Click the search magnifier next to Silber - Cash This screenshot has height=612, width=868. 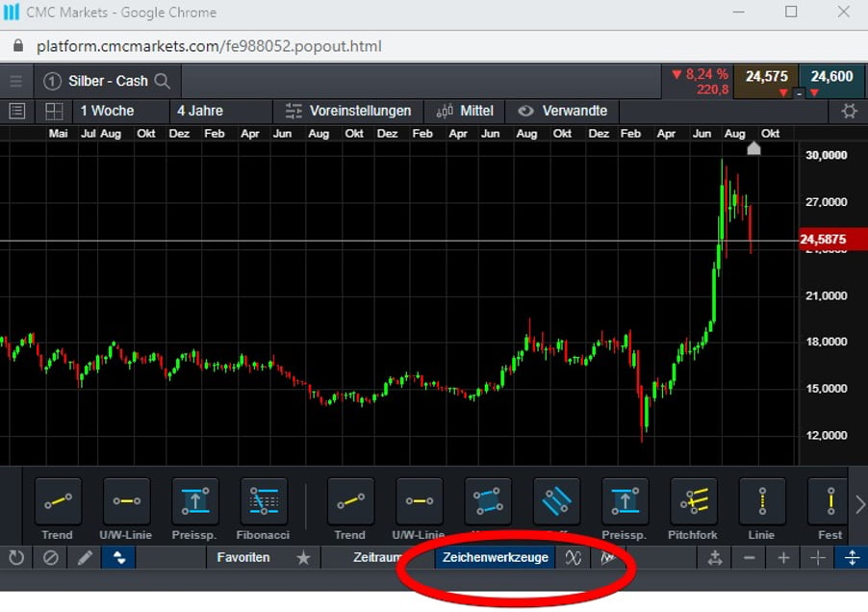[x=163, y=82]
